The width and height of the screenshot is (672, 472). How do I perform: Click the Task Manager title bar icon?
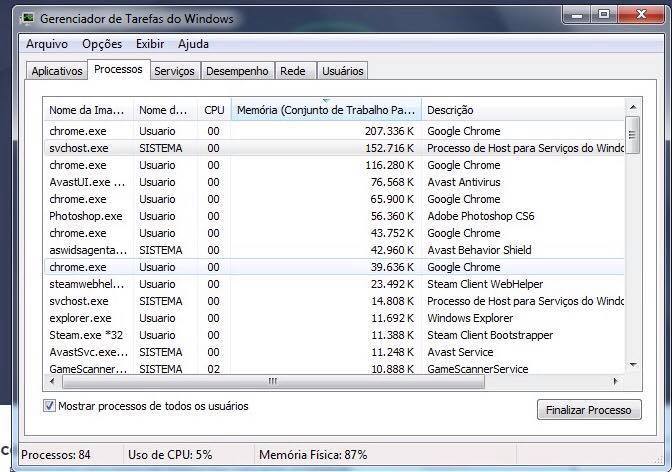pyautogui.click(x=28, y=18)
